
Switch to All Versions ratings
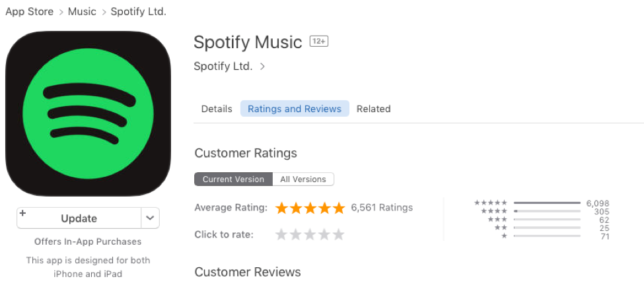(x=303, y=179)
